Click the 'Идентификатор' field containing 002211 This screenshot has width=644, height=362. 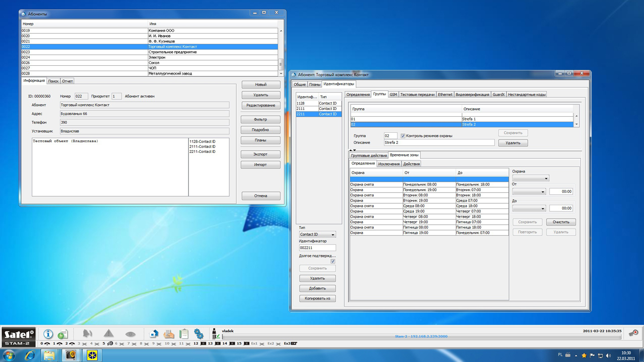(317, 248)
